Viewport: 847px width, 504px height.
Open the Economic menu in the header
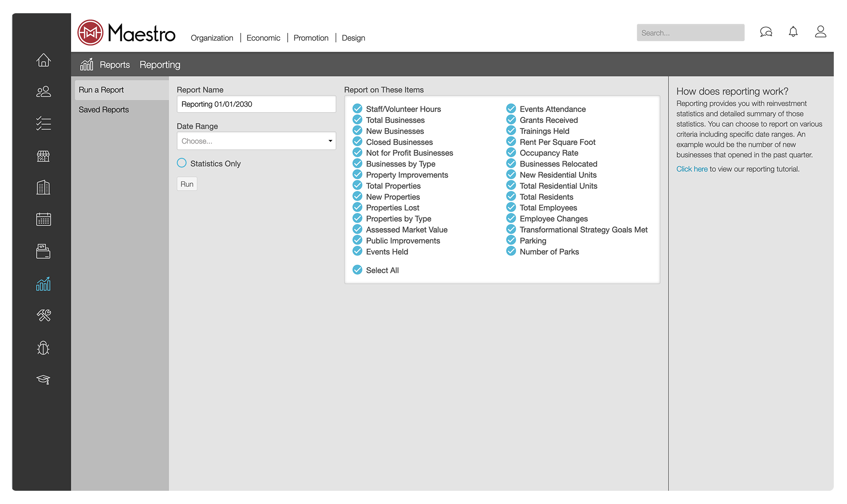point(263,38)
